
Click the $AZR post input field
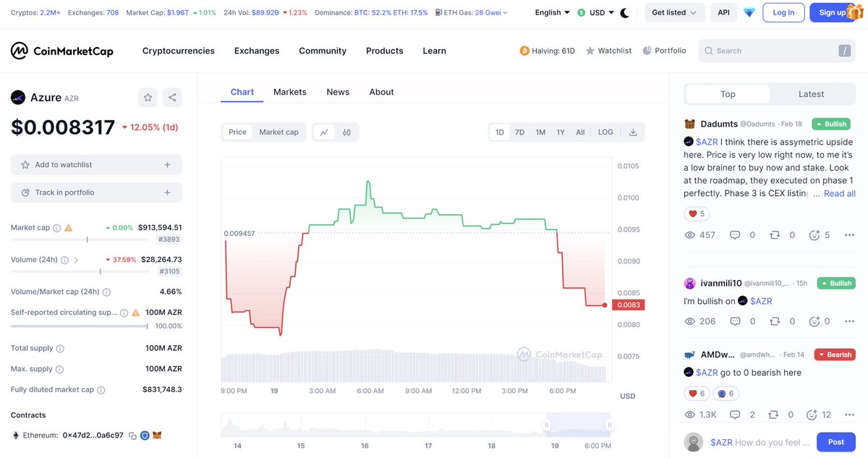pyautogui.click(x=759, y=442)
